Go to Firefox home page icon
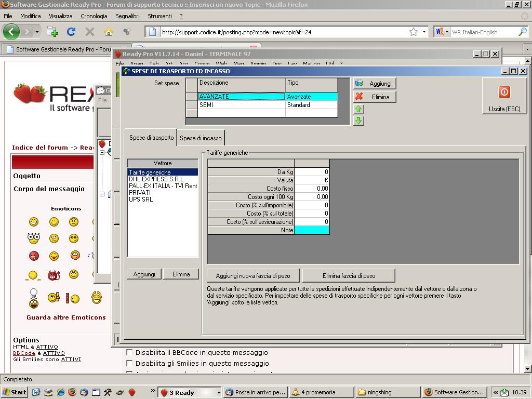The height and width of the screenshot is (399, 532). click(x=108, y=32)
